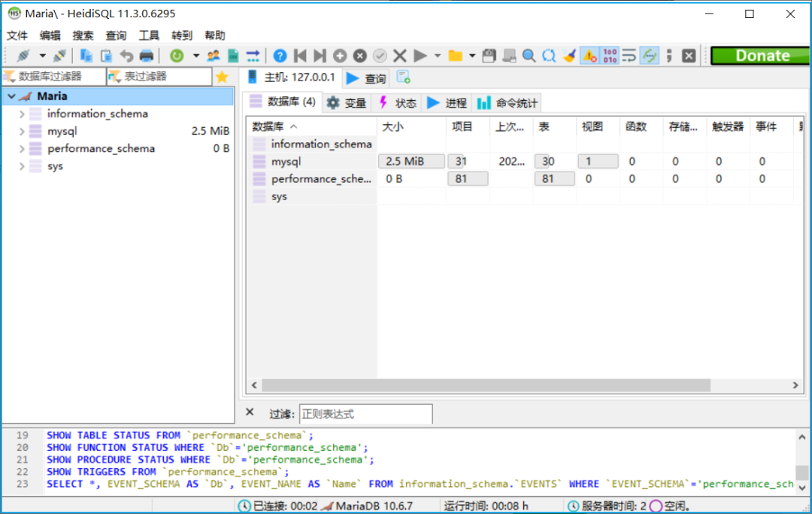The image size is (812, 514).
Task: Toggle the word wrap toolbar button
Action: pyautogui.click(x=629, y=56)
